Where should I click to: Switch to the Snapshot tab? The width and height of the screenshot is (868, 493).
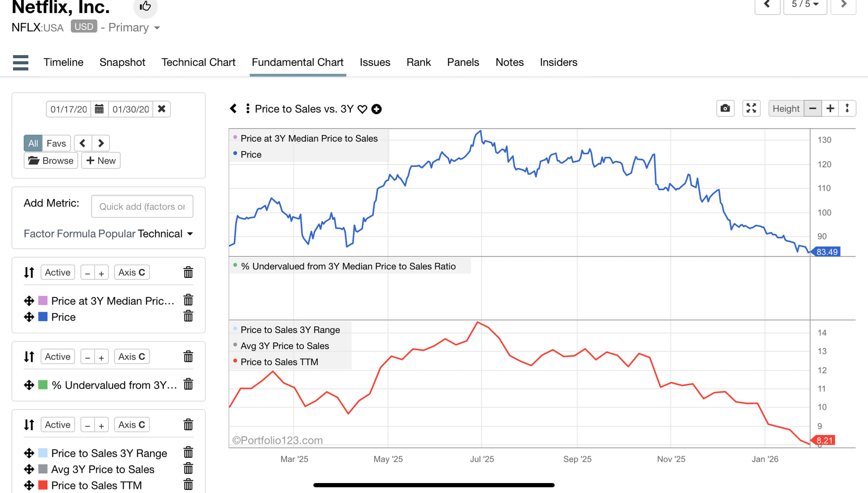[x=122, y=62]
